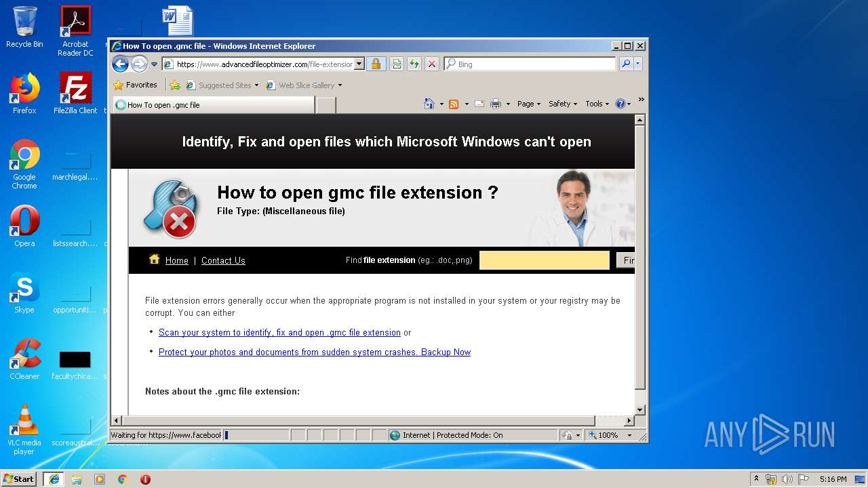Viewport: 868px width, 488px height.
Task: Open Web Slice Gallery dropdown
Action: pyautogui.click(x=304, y=85)
